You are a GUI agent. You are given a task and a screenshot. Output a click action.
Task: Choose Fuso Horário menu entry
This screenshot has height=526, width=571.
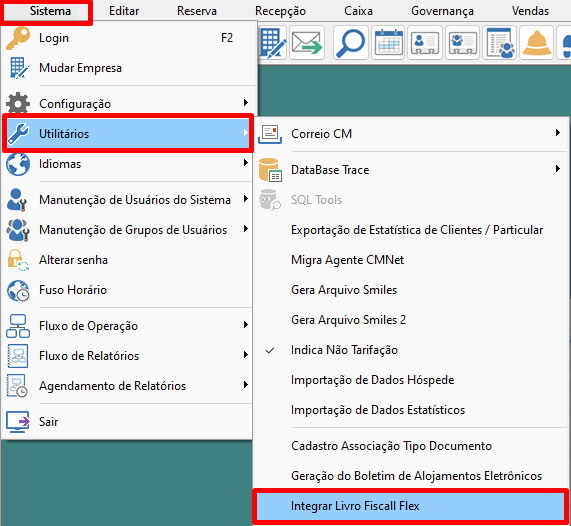point(127,290)
